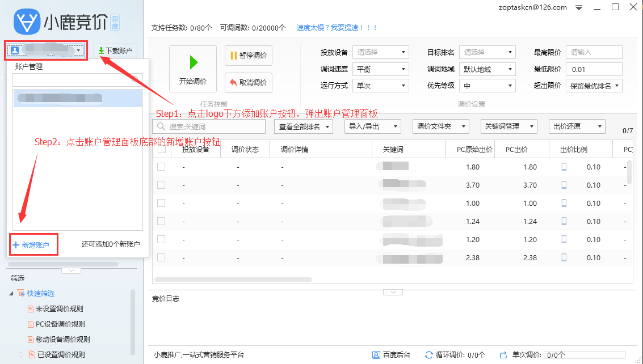Click the orange 暂停调价 pause icon
Viewport: 643px width, 364px height.
234,56
